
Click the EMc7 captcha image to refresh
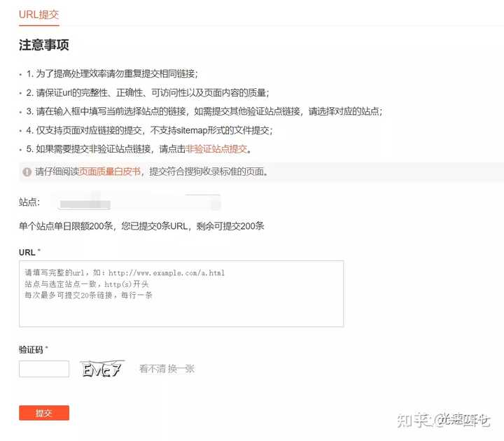pyautogui.click(x=102, y=369)
